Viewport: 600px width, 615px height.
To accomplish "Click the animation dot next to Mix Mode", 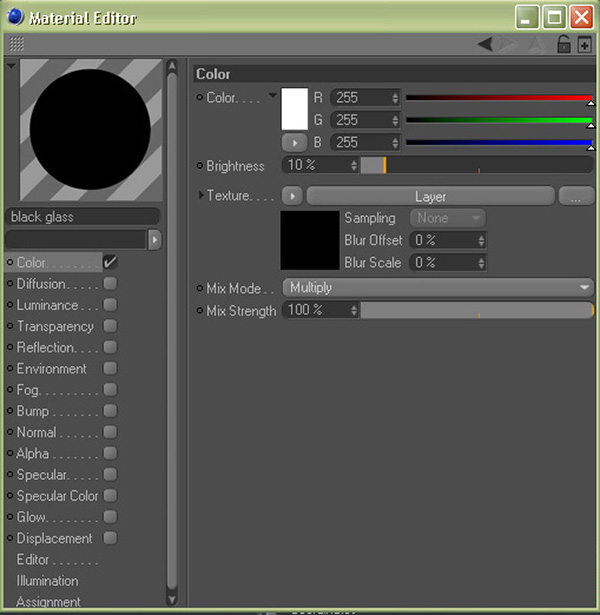I will [x=200, y=288].
